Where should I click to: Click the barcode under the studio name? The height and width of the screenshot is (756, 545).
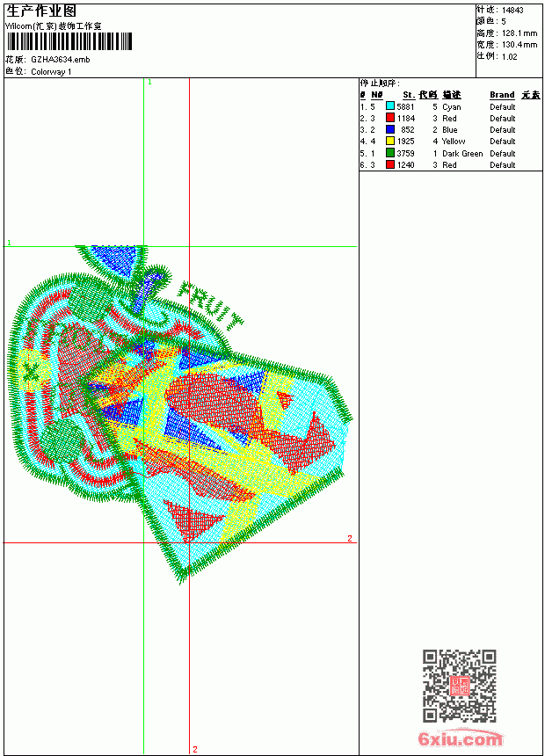tap(69, 41)
